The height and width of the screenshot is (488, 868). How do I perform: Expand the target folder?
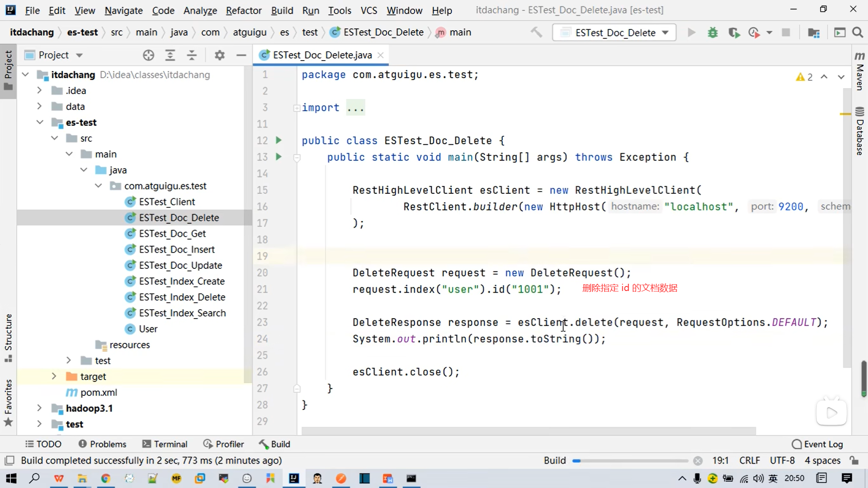(54, 376)
